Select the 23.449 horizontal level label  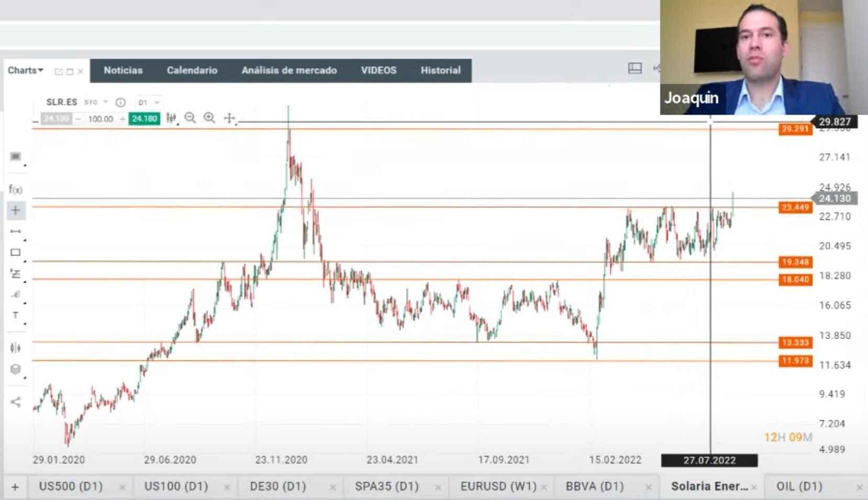tap(795, 207)
